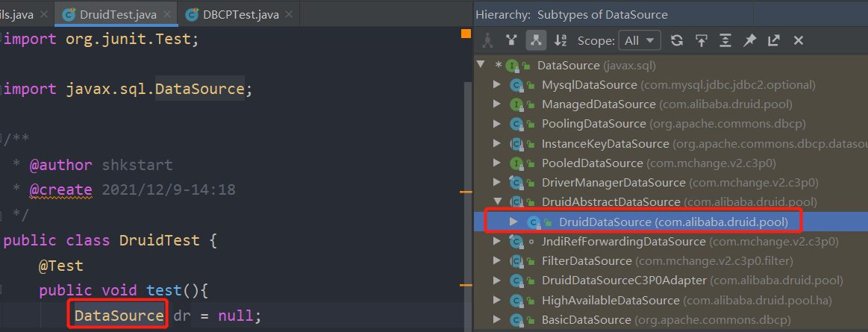Viewport: 868px width, 332px height.
Task: Show the class hierarchy view button
Action: point(487,40)
